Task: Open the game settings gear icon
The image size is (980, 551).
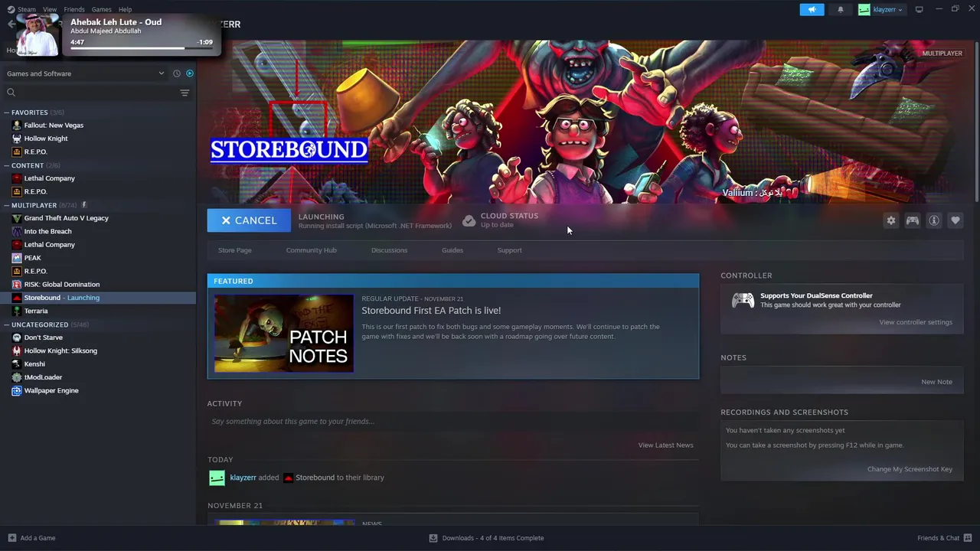Action: pyautogui.click(x=891, y=220)
